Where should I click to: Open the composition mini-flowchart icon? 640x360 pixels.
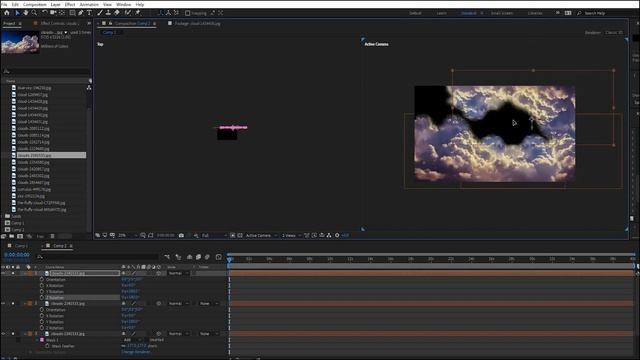[167, 257]
